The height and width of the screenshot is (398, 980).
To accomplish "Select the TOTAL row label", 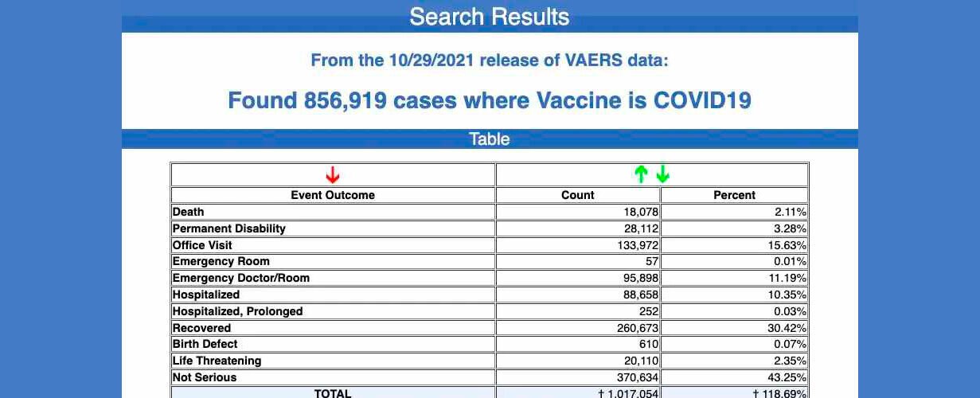I will pyautogui.click(x=333, y=393).
